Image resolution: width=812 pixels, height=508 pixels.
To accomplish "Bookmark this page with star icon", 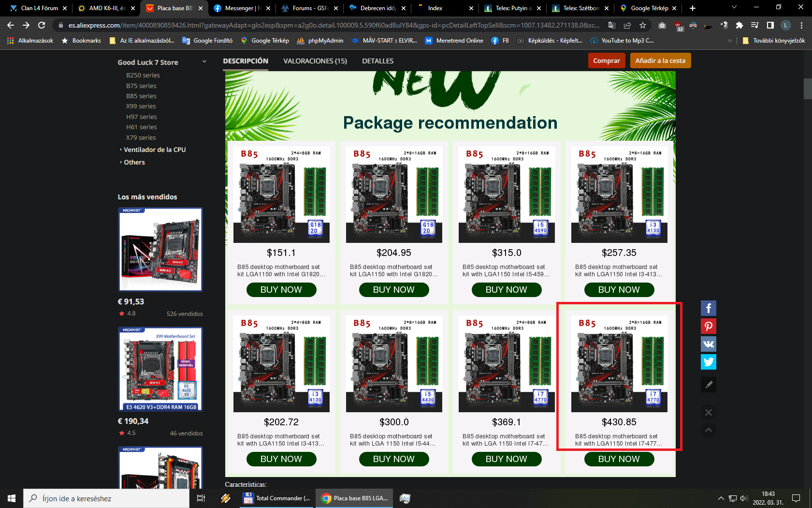I will tap(642, 25).
